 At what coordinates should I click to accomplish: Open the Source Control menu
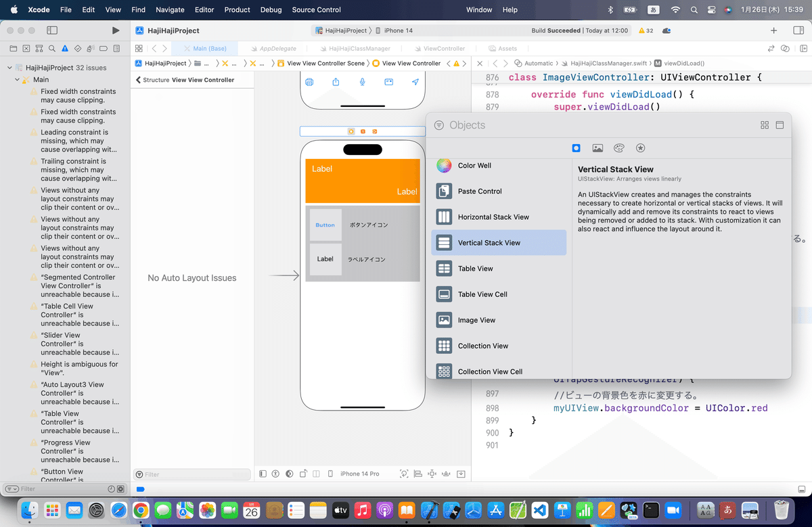click(317, 9)
